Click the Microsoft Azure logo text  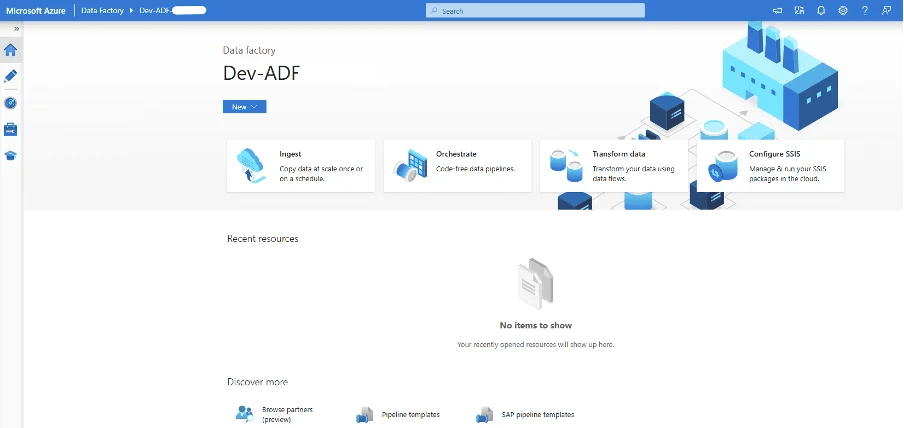(x=36, y=11)
